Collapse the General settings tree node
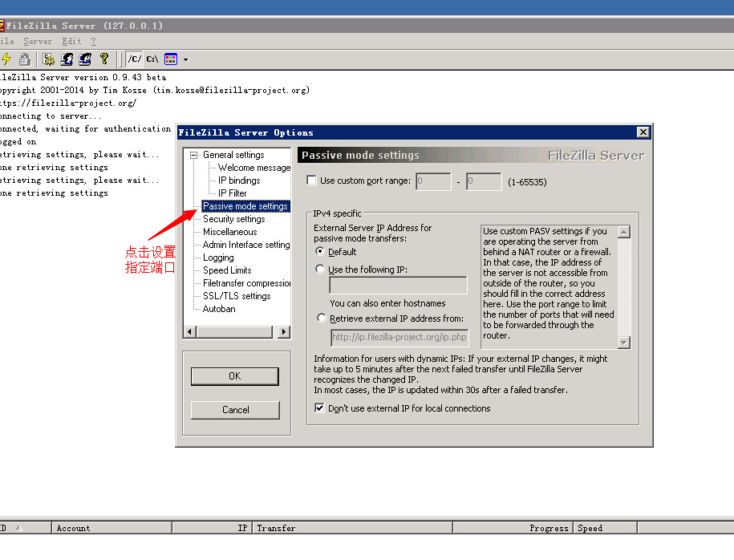The height and width of the screenshot is (560, 734). point(193,155)
